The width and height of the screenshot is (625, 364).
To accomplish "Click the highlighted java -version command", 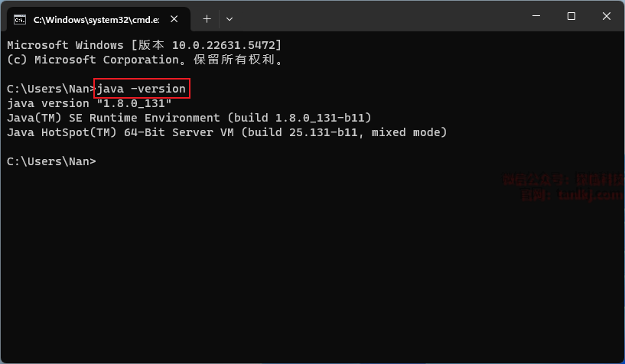I will click(x=142, y=89).
